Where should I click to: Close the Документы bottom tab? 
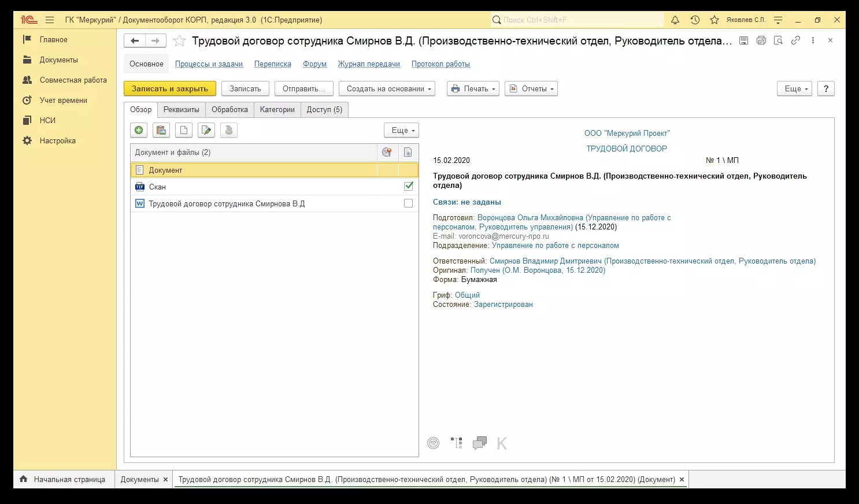[x=165, y=479]
